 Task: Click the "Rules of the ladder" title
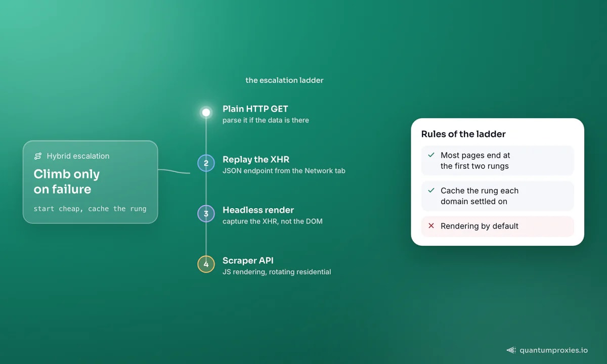(463, 134)
